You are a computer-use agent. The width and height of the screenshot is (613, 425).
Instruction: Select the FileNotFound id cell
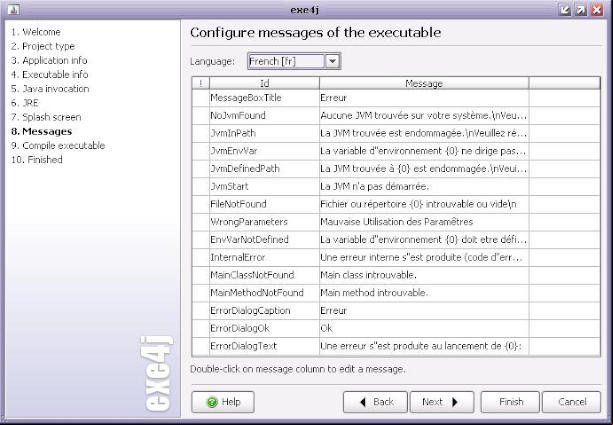click(264, 204)
